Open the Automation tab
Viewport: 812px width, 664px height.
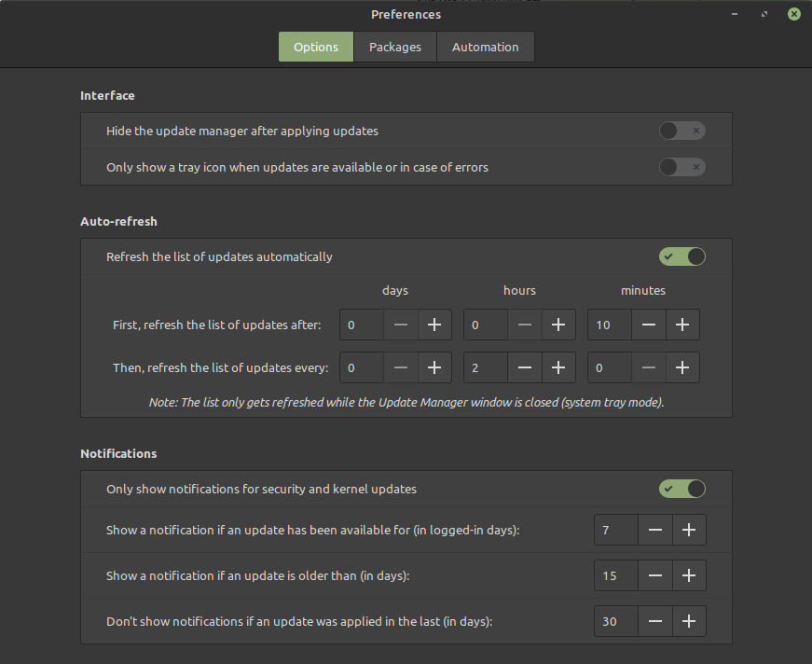click(485, 47)
